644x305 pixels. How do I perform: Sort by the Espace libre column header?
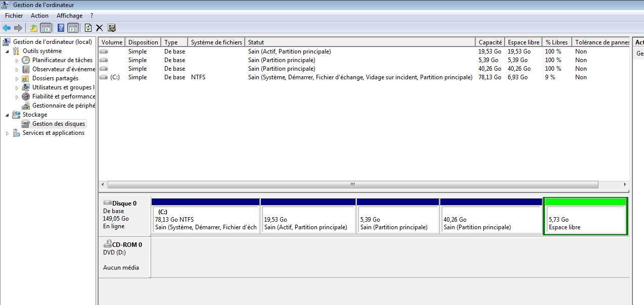coord(523,42)
